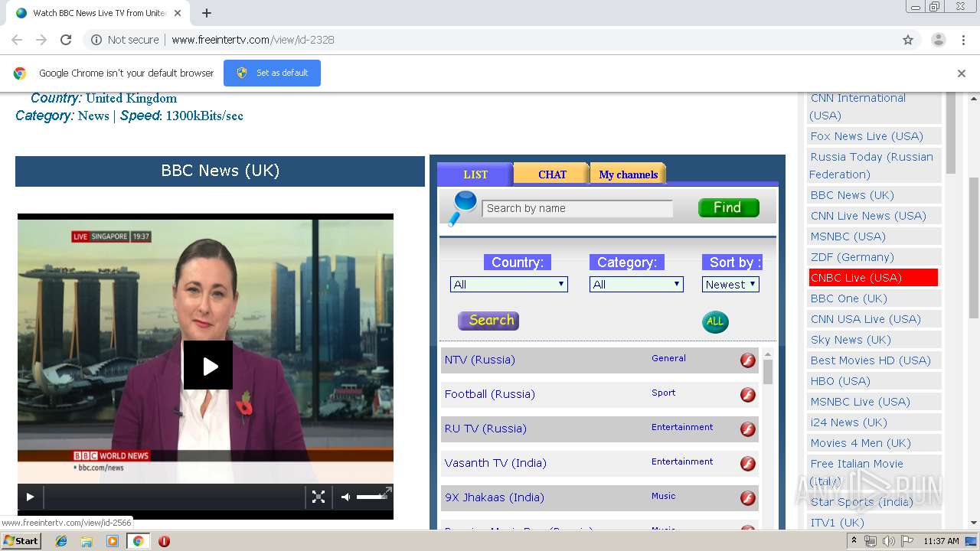
Task: Click the round ALL button
Action: tap(715, 321)
